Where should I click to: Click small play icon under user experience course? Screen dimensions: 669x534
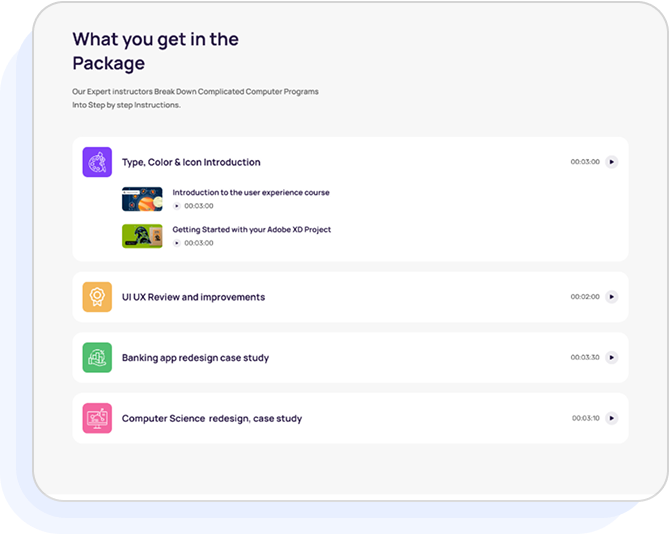click(x=177, y=206)
